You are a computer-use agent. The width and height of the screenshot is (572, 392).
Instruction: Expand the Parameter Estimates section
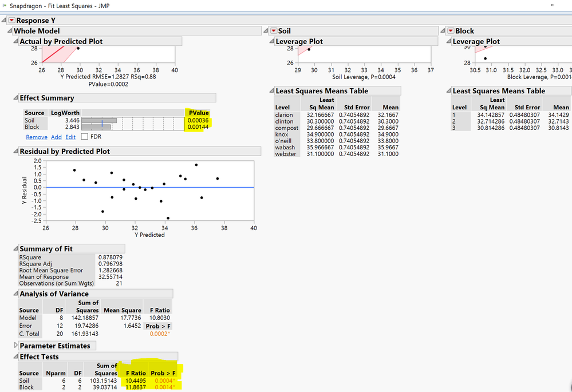(x=15, y=346)
